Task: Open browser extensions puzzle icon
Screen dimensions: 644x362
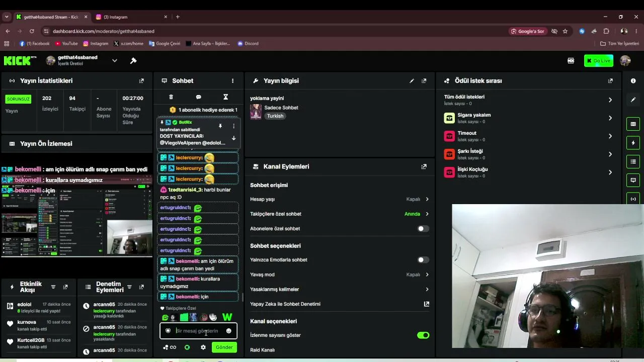Action: coord(606,31)
